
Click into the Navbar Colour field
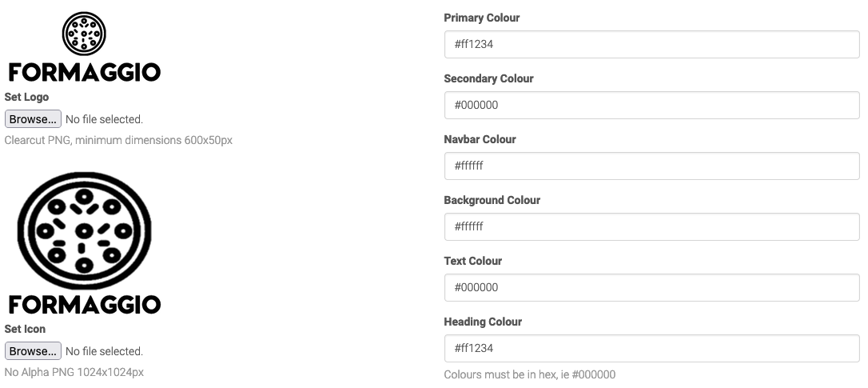[651, 166]
